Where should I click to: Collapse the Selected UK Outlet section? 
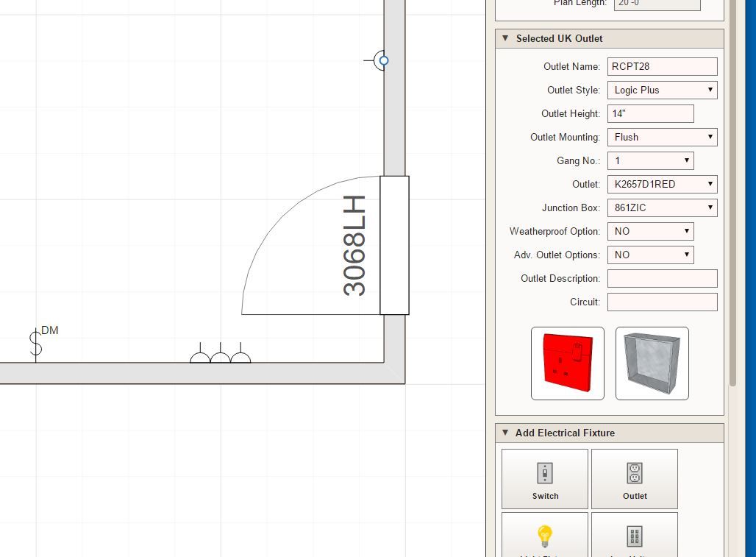(x=505, y=38)
